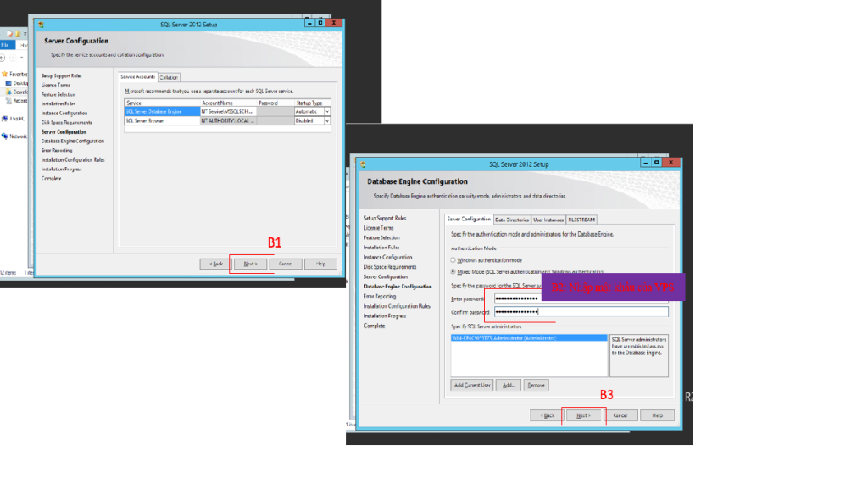
Task: Click Instance Configuration step in Server Configuration window
Action: pos(64,113)
